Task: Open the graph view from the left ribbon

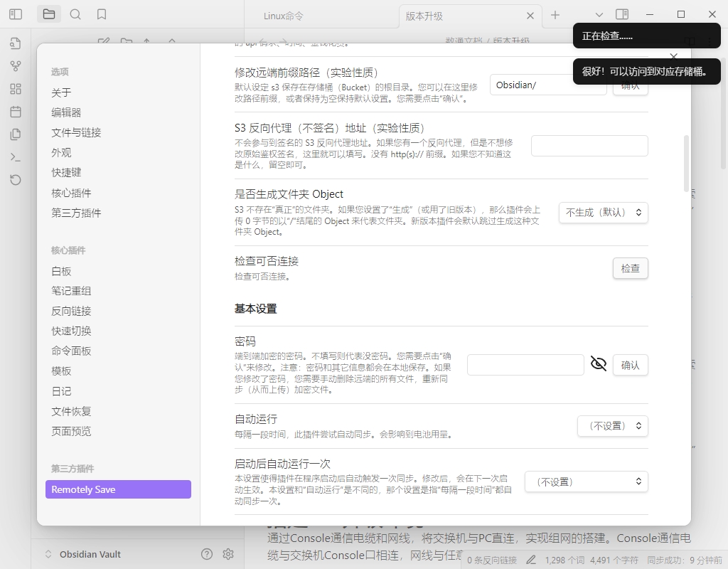Action: click(15, 67)
